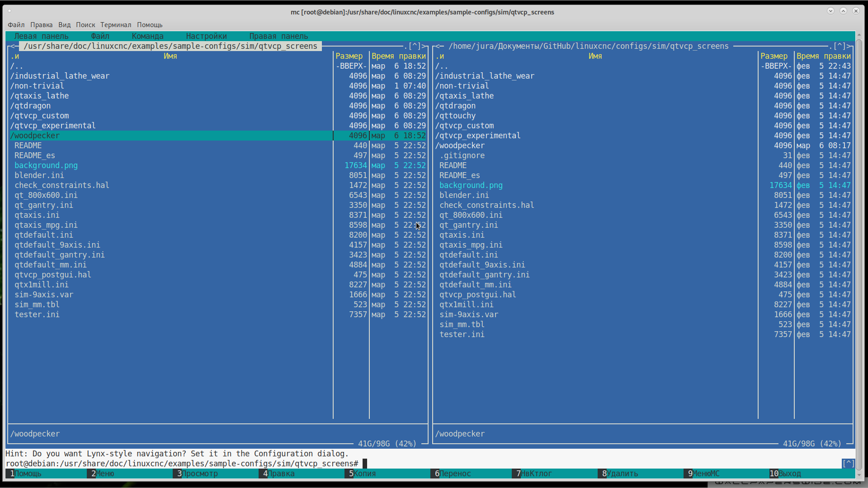Open the Файл menu in terminal menubar
868x488 pixels.
(x=16, y=25)
